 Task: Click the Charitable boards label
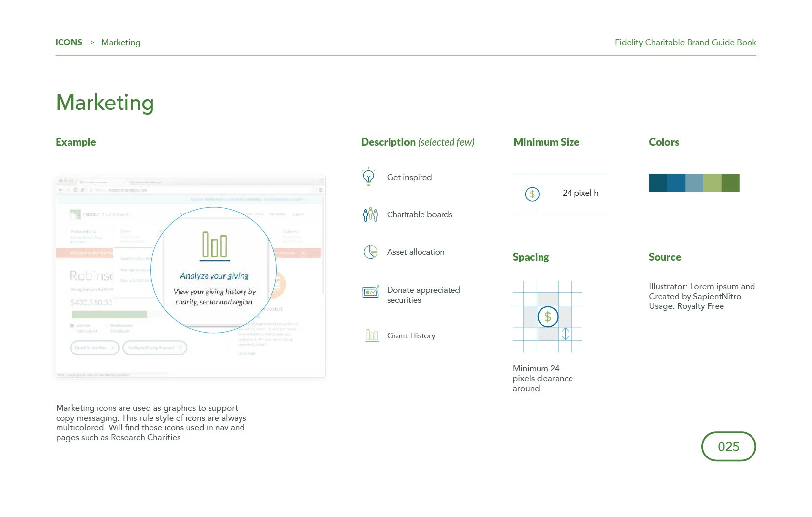[420, 214]
